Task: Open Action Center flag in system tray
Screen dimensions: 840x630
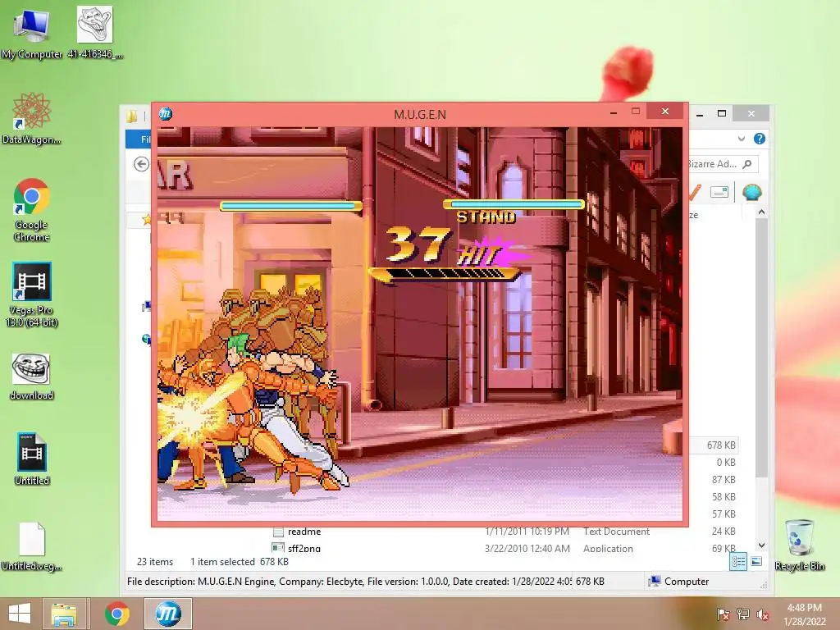Action: click(723, 614)
